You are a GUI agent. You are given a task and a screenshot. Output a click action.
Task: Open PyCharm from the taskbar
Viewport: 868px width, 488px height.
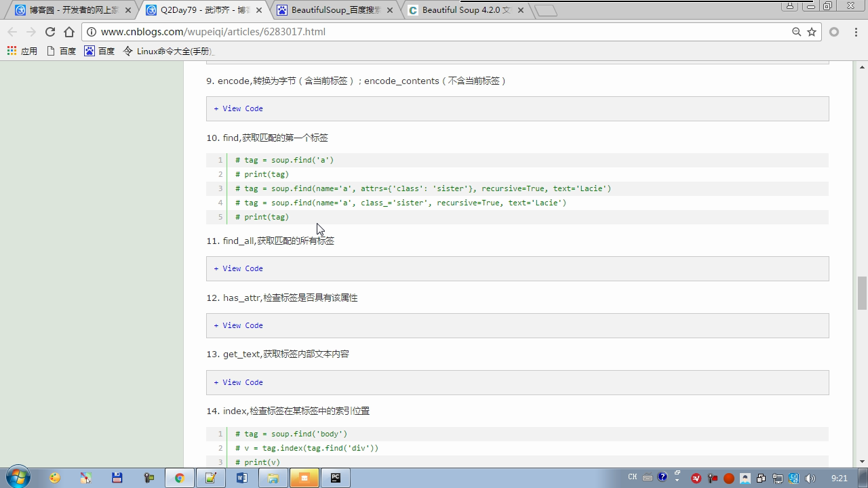coord(336,478)
